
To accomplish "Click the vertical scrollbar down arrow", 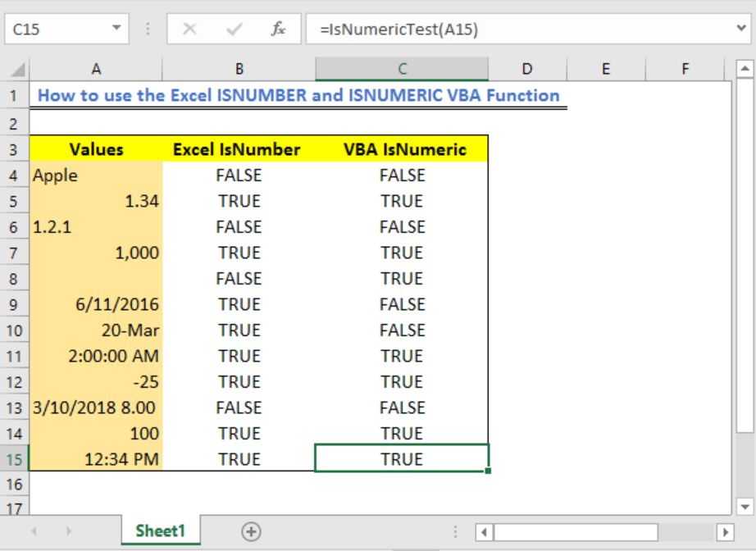I will (x=745, y=506).
